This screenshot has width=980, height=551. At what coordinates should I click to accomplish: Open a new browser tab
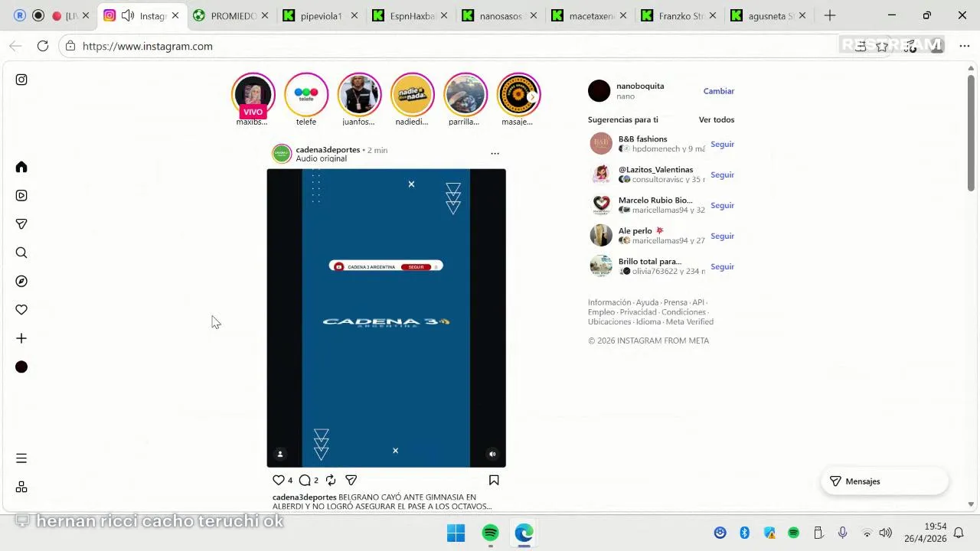click(x=830, y=15)
